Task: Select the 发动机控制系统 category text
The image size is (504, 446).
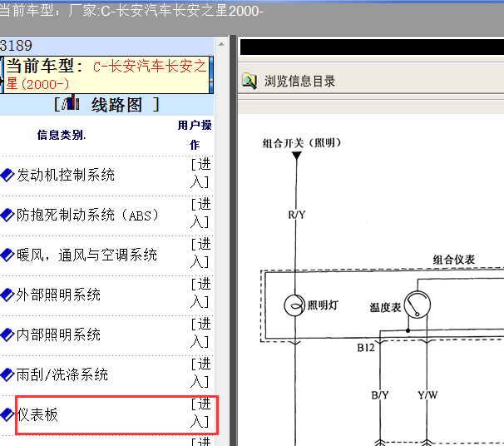Action: tap(66, 176)
